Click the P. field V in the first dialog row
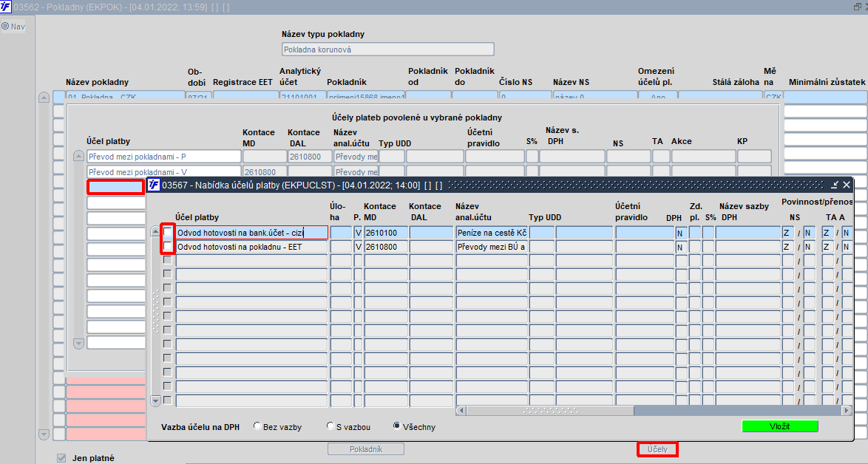Viewport: 868px width, 464px height. pyautogui.click(x=358, y=232)
